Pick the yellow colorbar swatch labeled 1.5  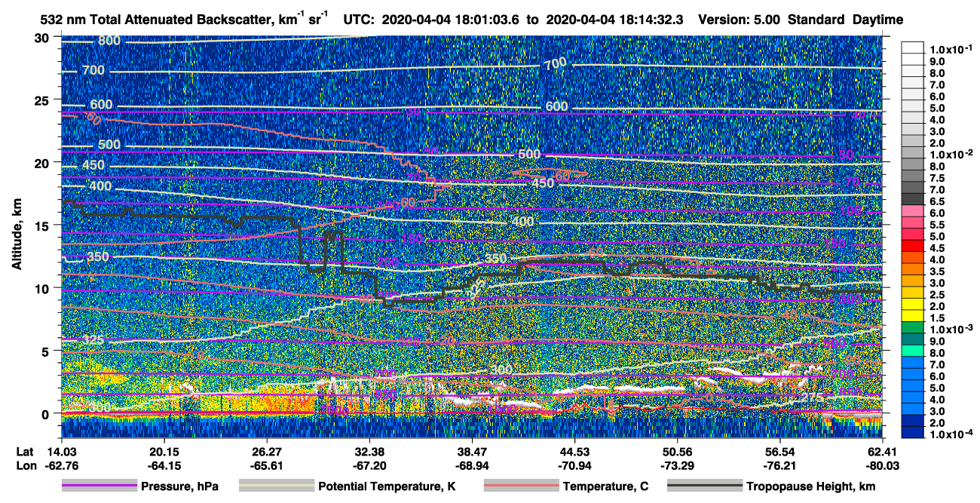coord(912,315)
